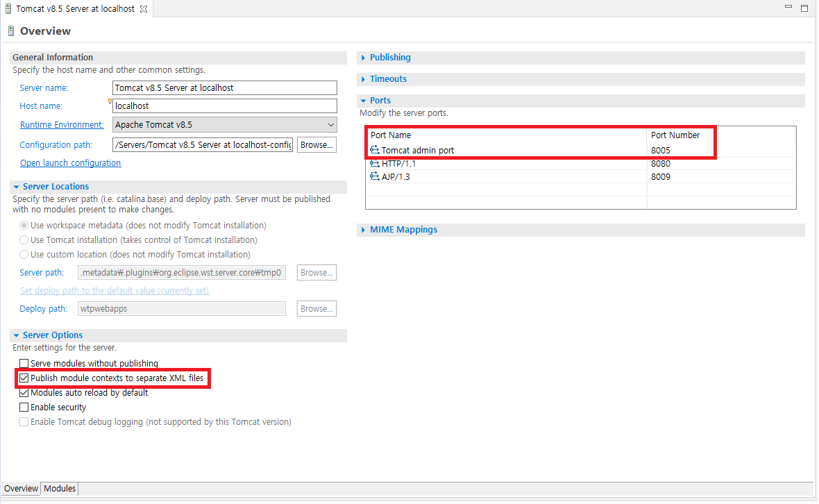
Task: Select the Tomcat admin port name text
Action: tap(418, 151)
